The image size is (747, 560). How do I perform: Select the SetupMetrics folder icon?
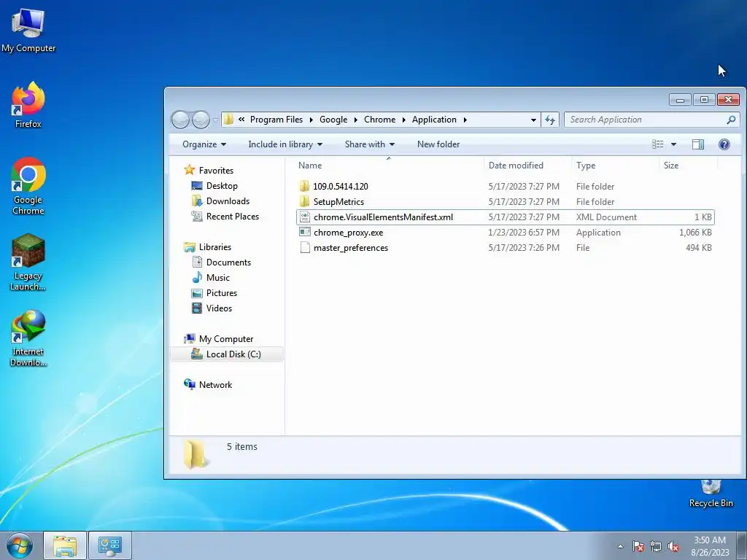click(x=304, y=201)
